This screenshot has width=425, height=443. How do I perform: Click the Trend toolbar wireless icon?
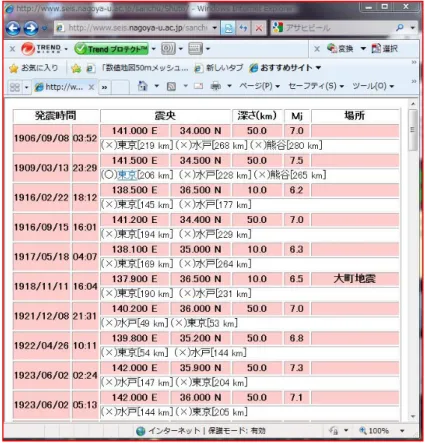pos(168,49)
